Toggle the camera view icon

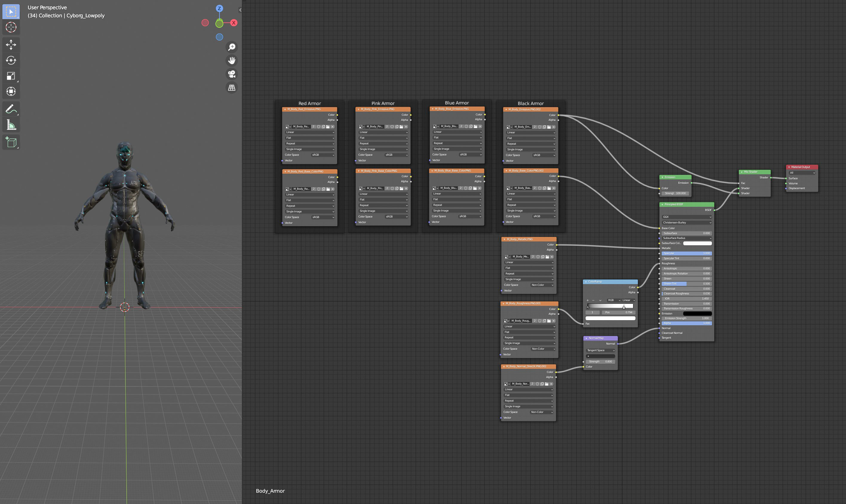[231, 74]
